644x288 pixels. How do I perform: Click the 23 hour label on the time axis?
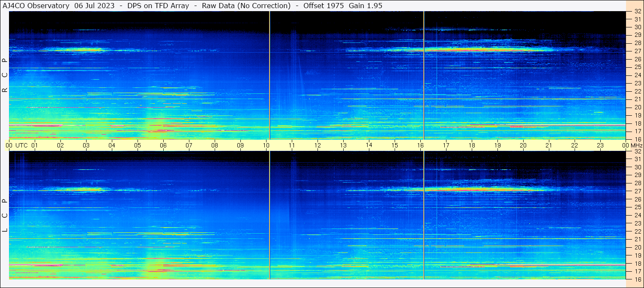coord(600,145)
